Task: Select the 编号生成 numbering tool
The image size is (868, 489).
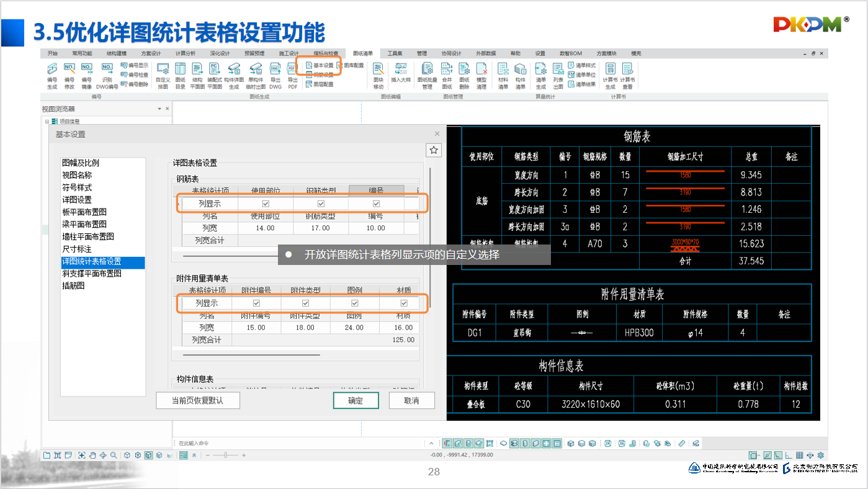Action: (52, 75)
